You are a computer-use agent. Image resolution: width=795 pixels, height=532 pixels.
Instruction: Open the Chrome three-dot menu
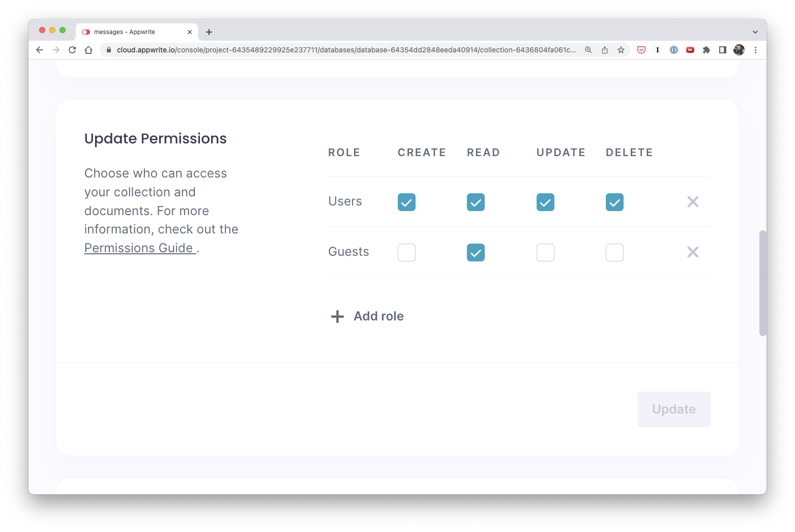click(755, 50)
